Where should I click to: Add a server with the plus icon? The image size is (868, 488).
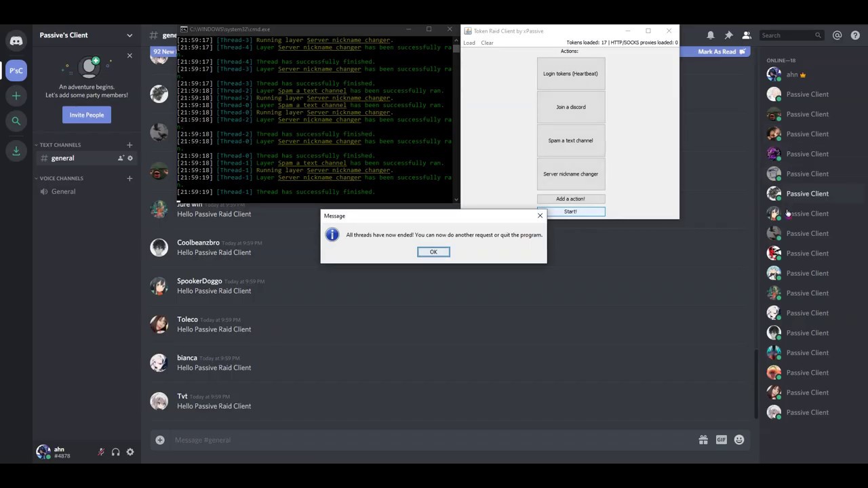click(x=16, y=96)
